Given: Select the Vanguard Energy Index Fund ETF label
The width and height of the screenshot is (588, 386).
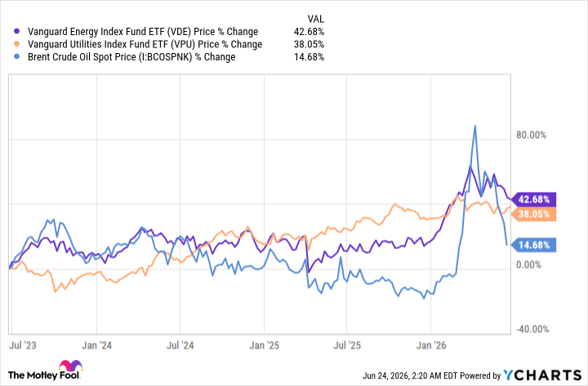Looking at the screenshot, I should coord(143,32).
